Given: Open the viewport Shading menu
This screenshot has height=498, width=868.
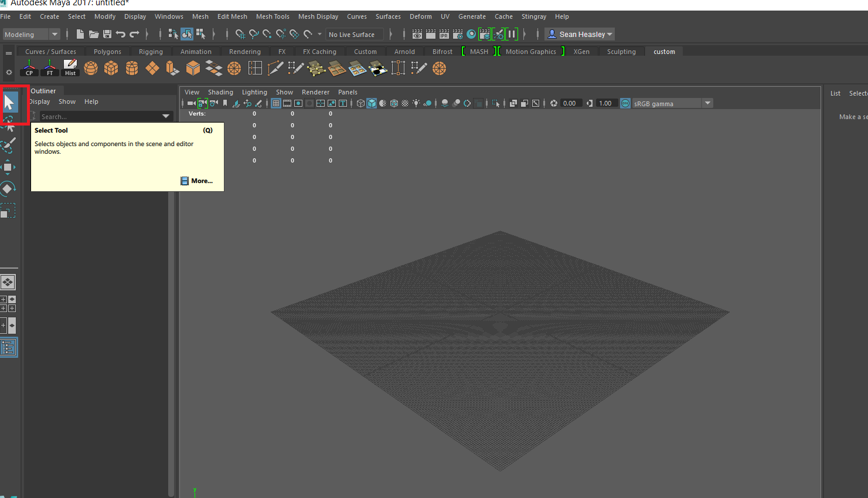Looking at the screenshot, I should pos(220,92).
